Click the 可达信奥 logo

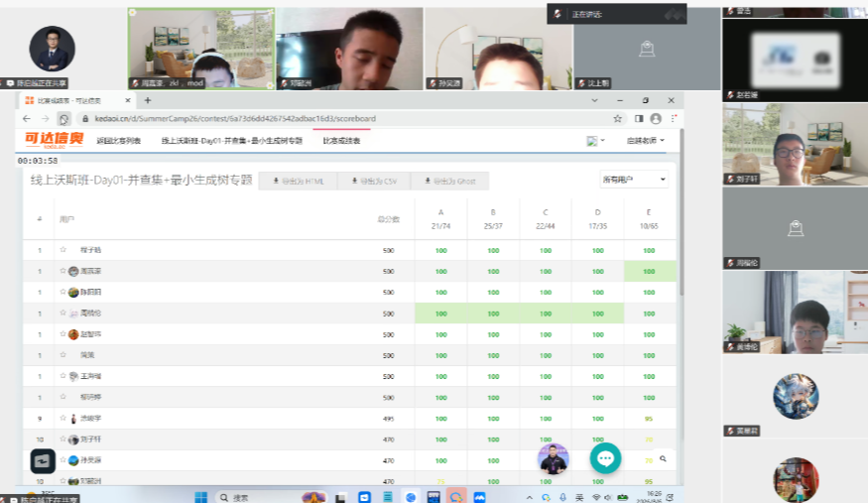tap(54, 140)
